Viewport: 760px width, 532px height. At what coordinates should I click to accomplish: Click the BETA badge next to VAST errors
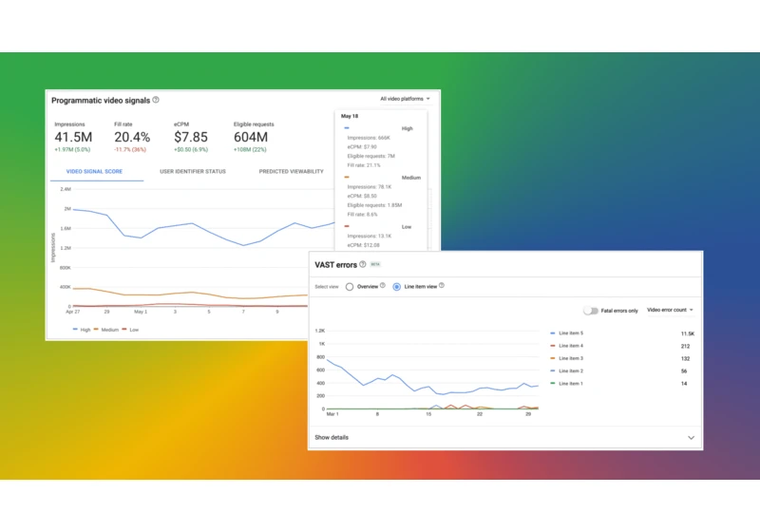pos(375,264)
